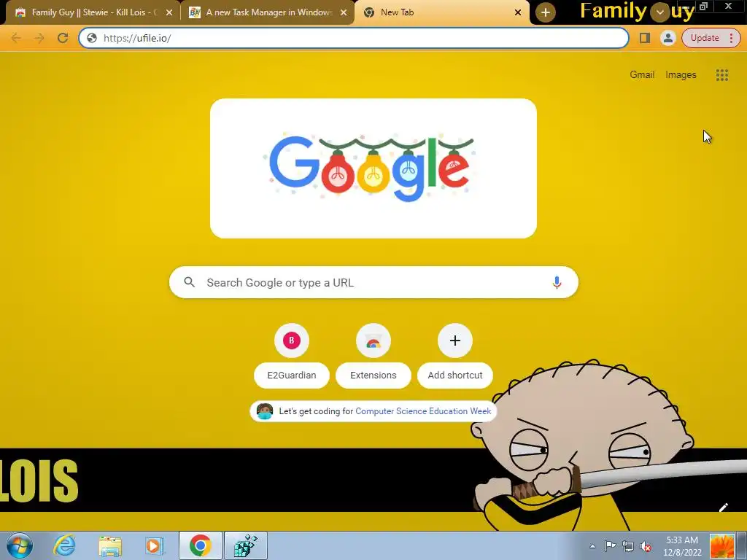Click the Search Google or type a URL box
Viewport: 747px width, 560px height.
(x=373, y=282)
